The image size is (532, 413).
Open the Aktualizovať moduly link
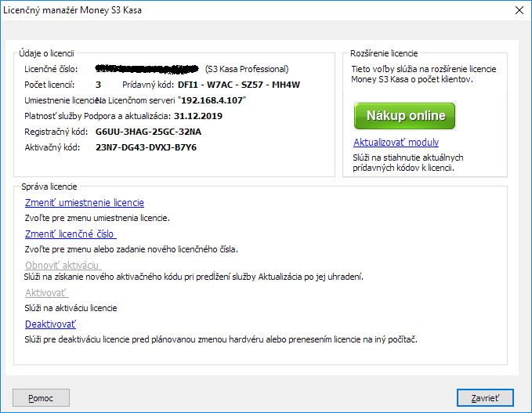[396, 142]
